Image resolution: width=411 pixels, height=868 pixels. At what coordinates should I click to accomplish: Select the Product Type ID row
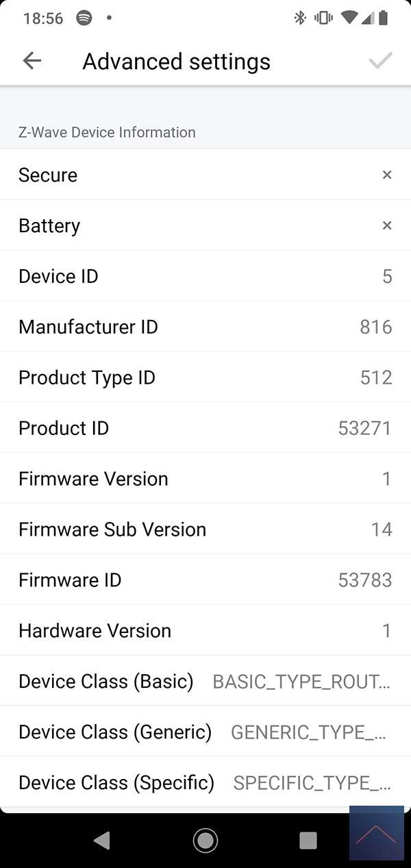pos(206,377)
